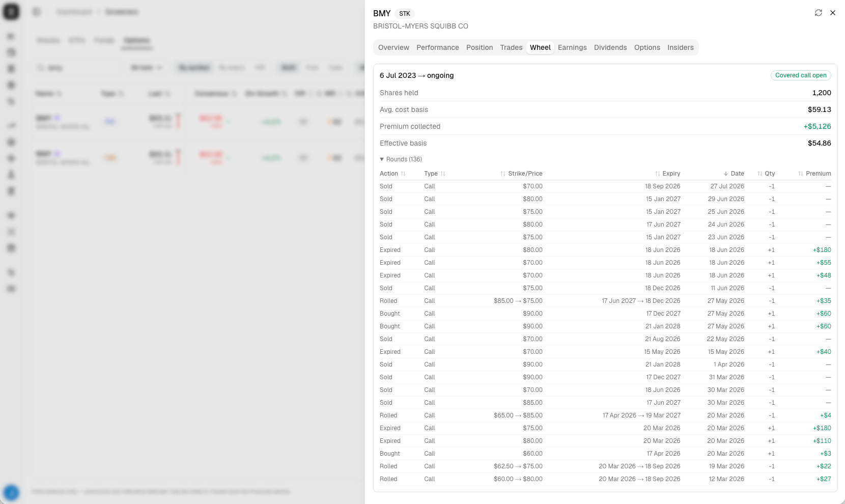
Task: Click the rolled expiry 17 Apr 2026 → 19 Mar 2027
Action: pyautogui.click(x=641, y=415)
